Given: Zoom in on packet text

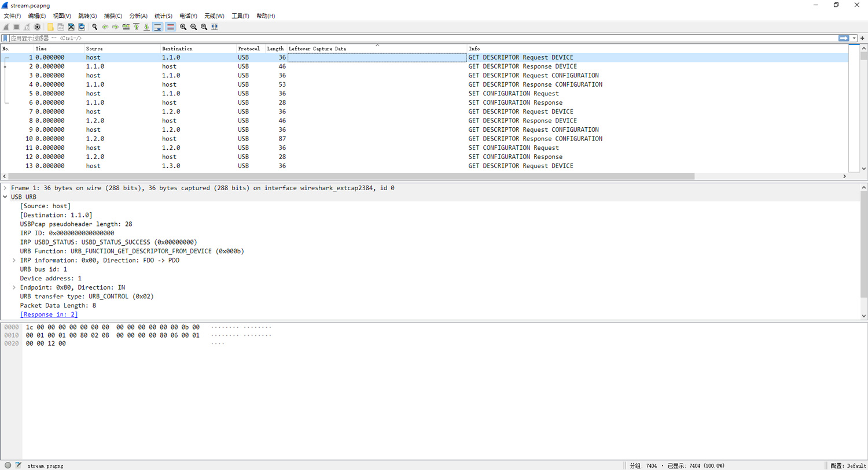Looking at the screenshot, I should (183, 27).
